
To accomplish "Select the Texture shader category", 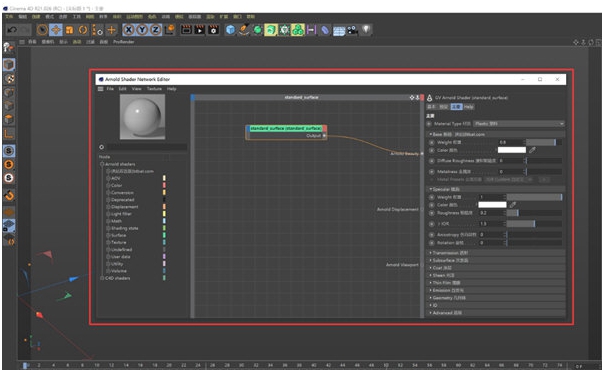I will [x=119, y=242].
